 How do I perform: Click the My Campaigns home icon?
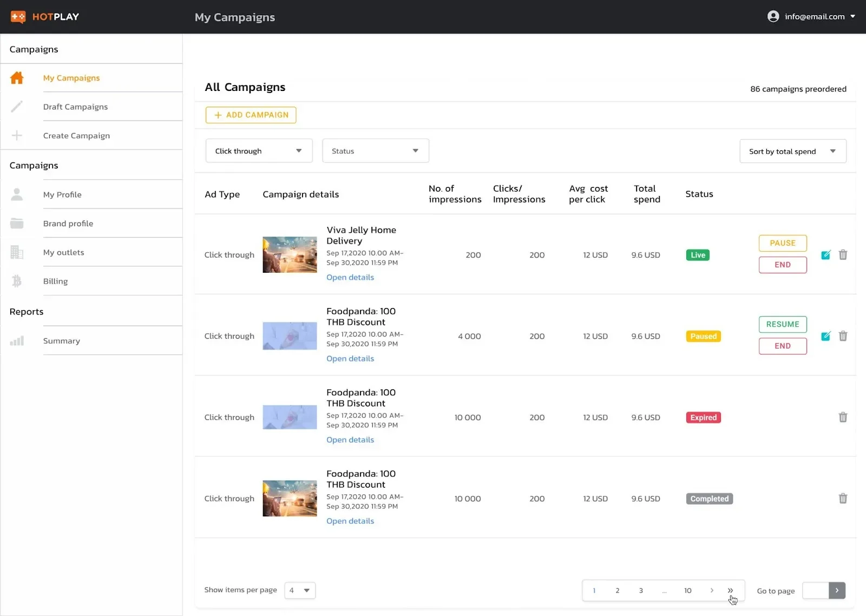pyautogui.click(x=17, y=78)
